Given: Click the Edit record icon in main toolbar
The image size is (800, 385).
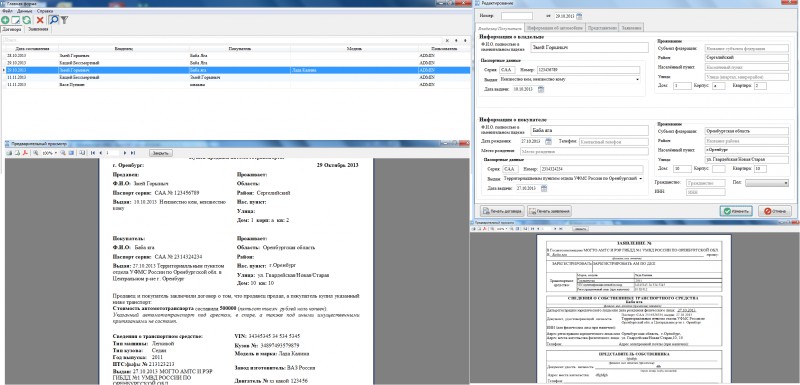Looking at the screenshot, I should tap(16, 20).
